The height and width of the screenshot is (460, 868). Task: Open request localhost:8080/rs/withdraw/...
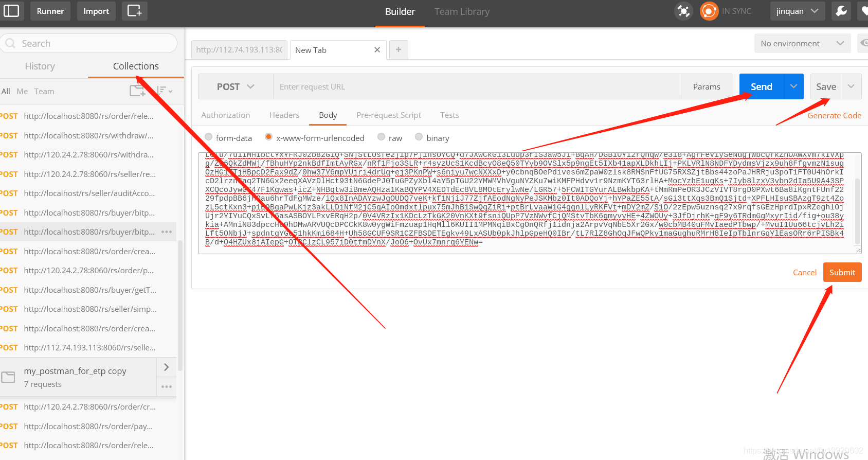pyautogui.click(x=88, y=135)
